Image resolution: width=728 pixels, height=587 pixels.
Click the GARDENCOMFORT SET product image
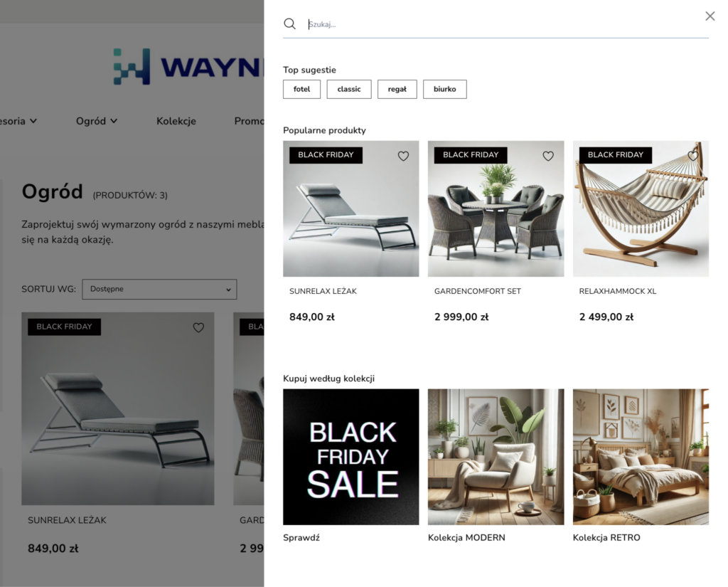point(496,208)
